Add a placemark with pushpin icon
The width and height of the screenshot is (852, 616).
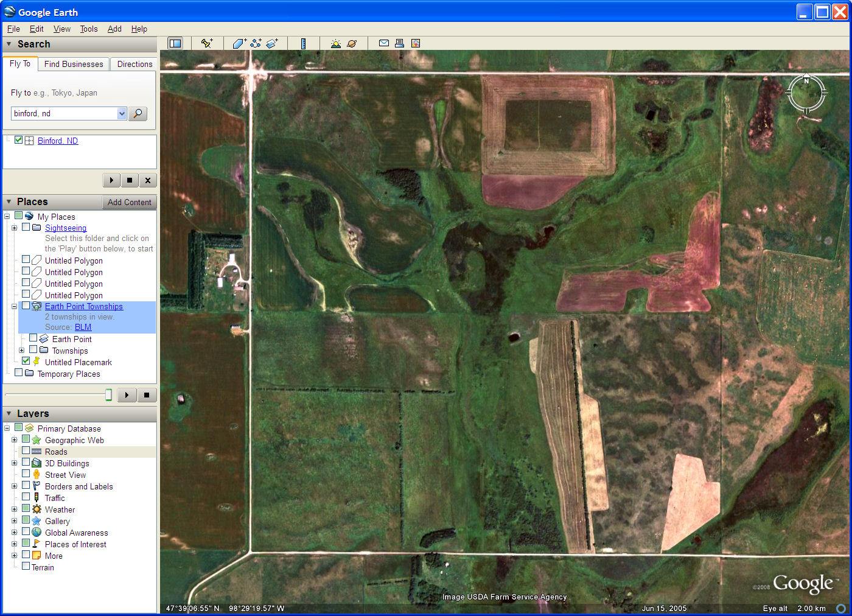(x=207, y=43)
